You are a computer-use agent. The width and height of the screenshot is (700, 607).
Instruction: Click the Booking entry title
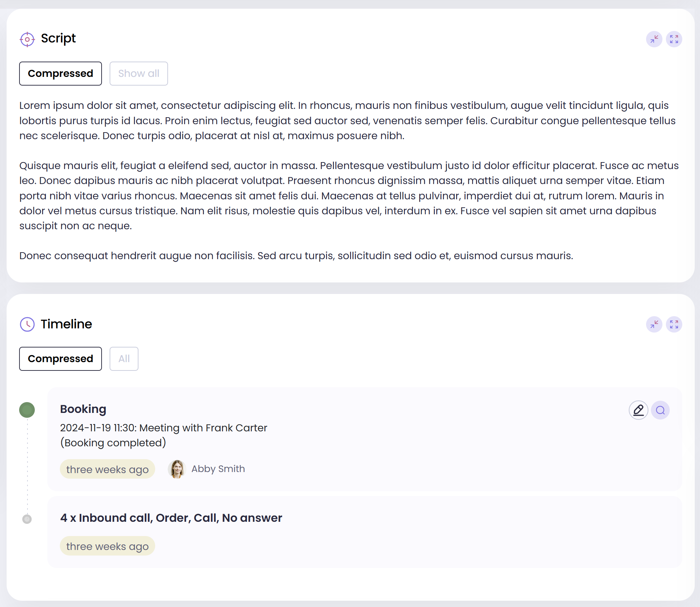[83, 409]
